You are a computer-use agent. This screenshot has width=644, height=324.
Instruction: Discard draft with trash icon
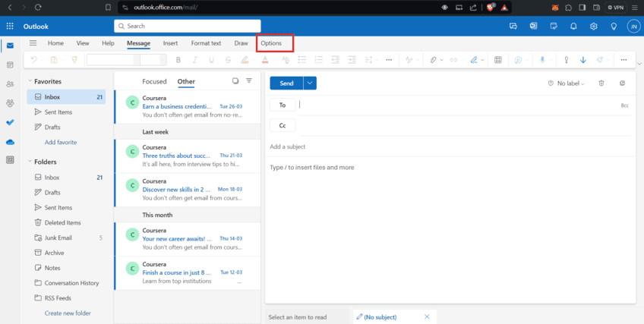click(x=601, y=83)
